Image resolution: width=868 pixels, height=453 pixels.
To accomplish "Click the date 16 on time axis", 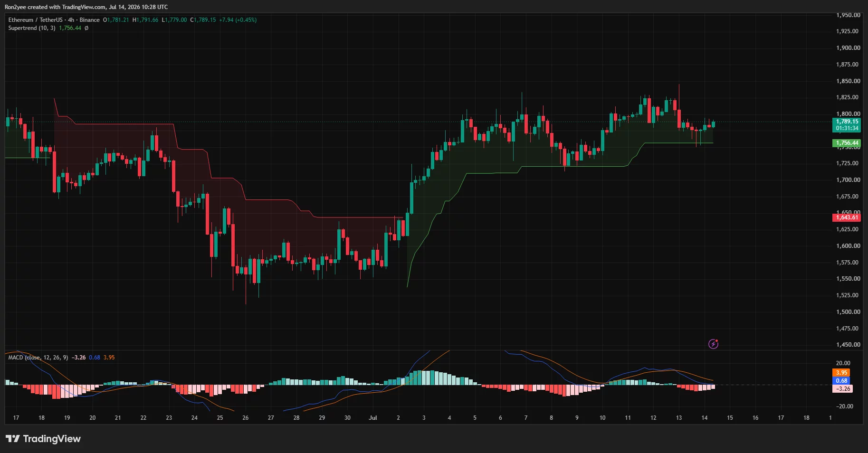I will tap(755, 418).
